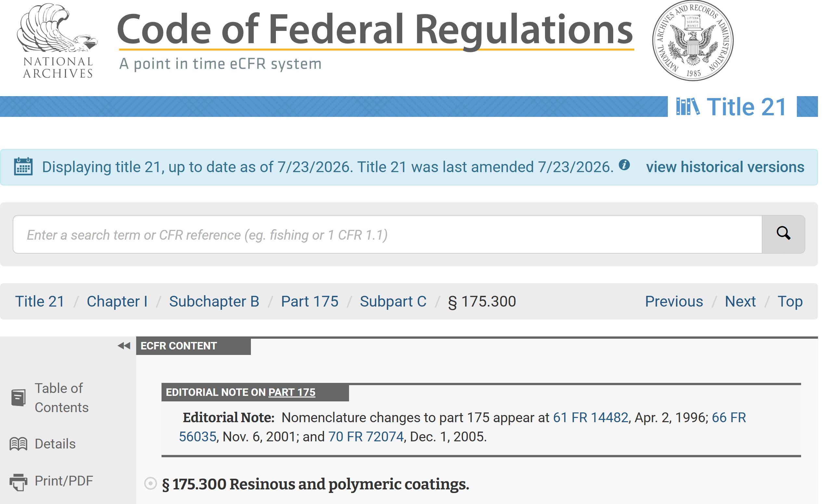Click the info icon beside amended date
The width and height of the screenshot is (830, 504).
624,165
